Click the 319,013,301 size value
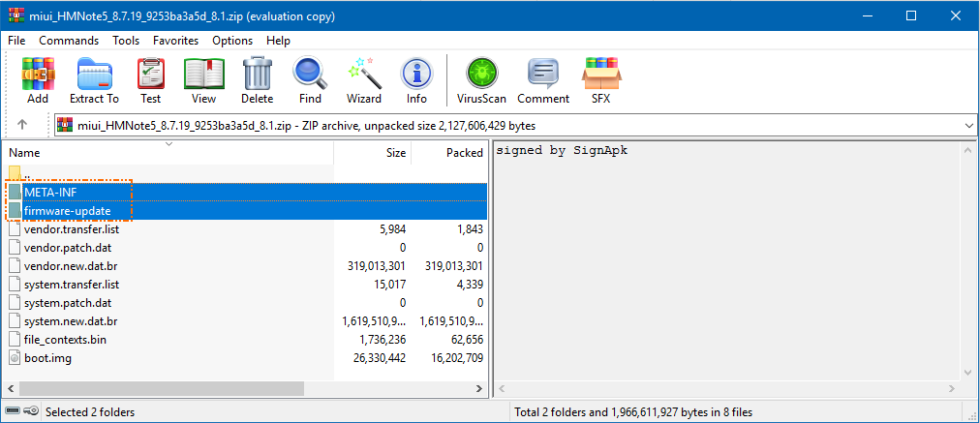 pos(377,266)
